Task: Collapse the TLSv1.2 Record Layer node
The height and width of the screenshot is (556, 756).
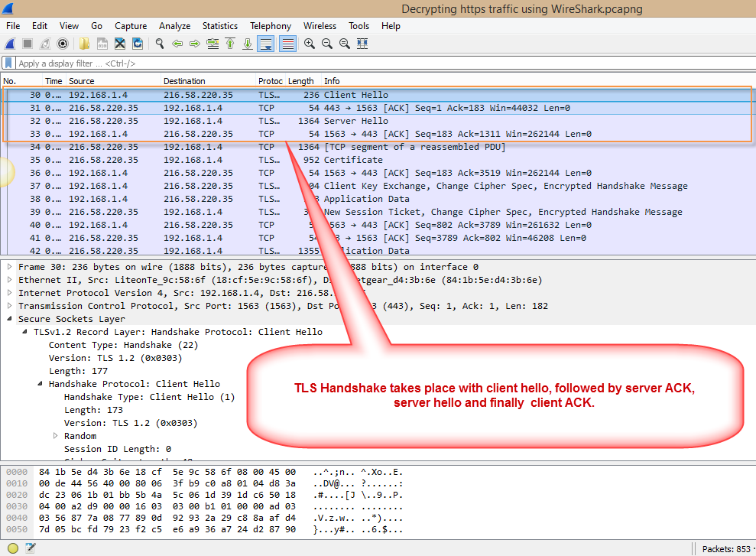Action: (x=24, y=332)
